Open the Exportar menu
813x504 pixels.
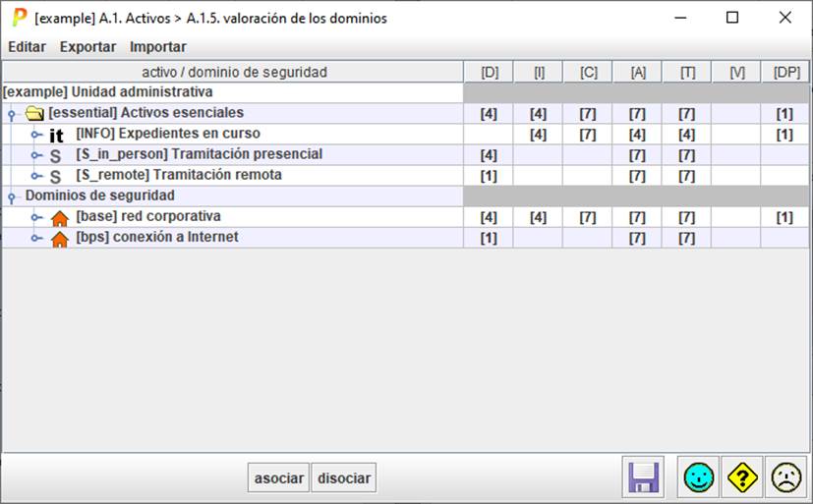coord(87,46)
